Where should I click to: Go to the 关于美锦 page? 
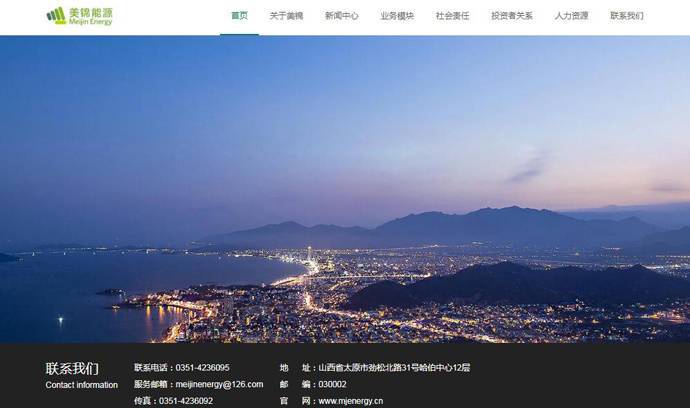point(286,16)
